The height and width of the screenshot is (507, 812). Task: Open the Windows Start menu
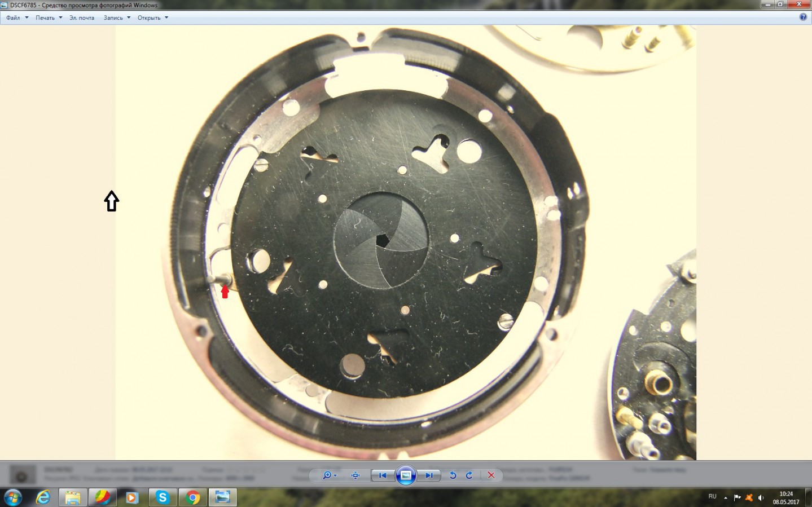point(12,497)
